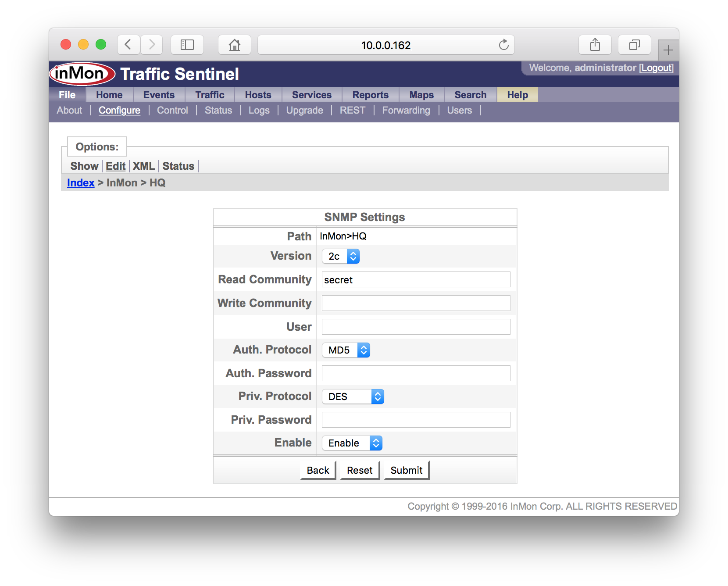This screenshot has width=728, height=586.
Task: Choose the Edit option
Action: (x=116, y=166)
